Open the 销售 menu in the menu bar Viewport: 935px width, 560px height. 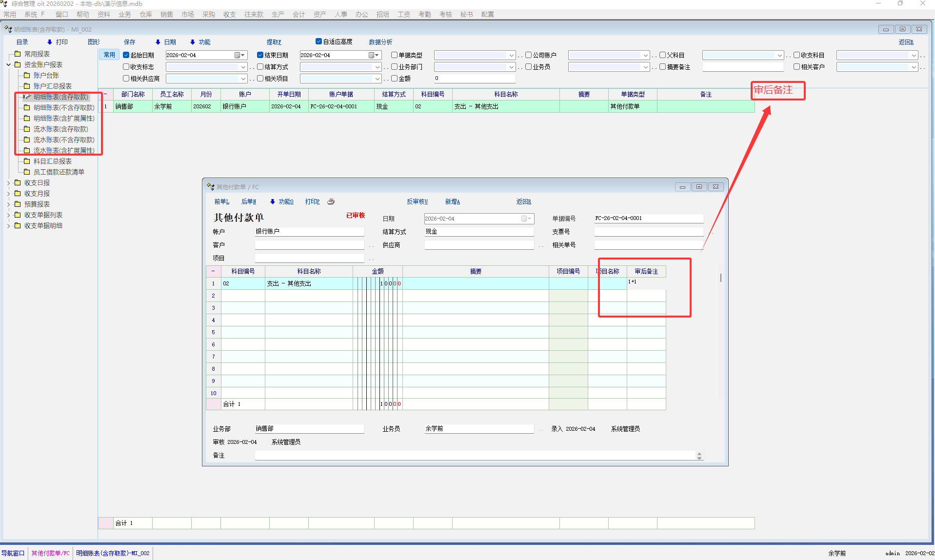pos(166,14)
